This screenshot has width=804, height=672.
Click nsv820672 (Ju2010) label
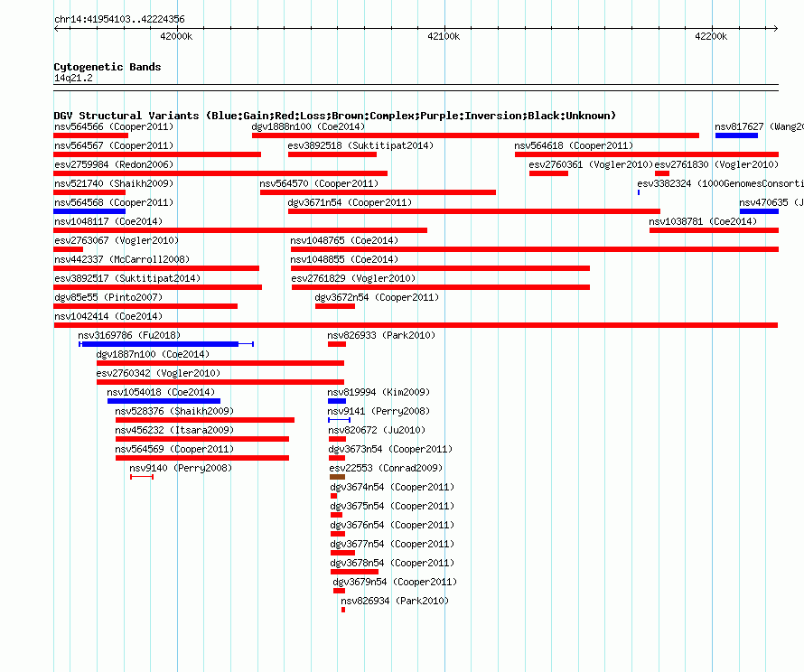tap(377, 430)
